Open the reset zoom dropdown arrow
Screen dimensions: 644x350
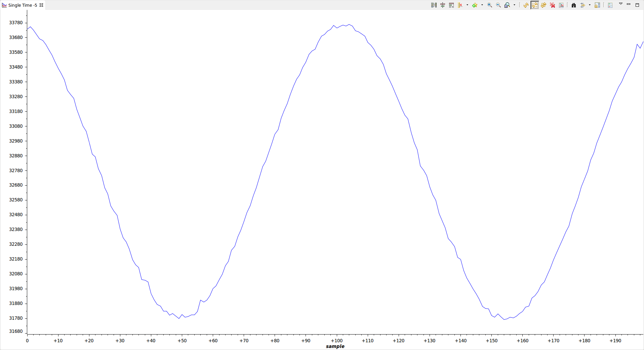point(514,5)
